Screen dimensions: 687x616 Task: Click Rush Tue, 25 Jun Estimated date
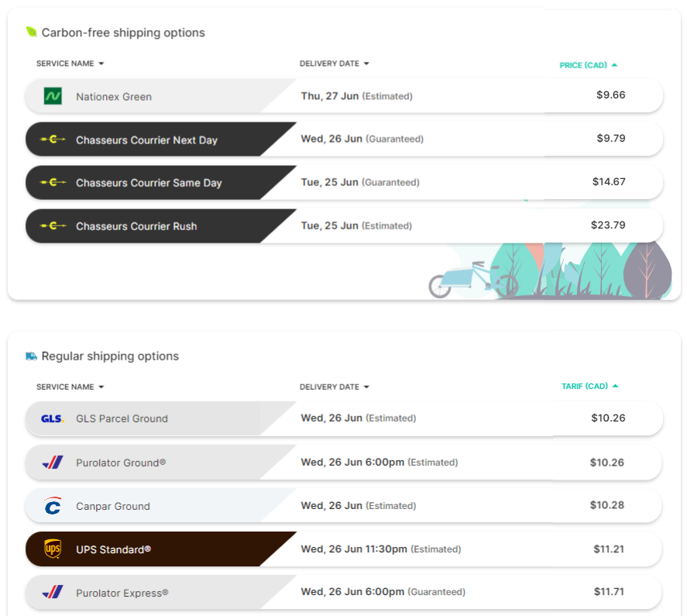(x=356, y=225)
